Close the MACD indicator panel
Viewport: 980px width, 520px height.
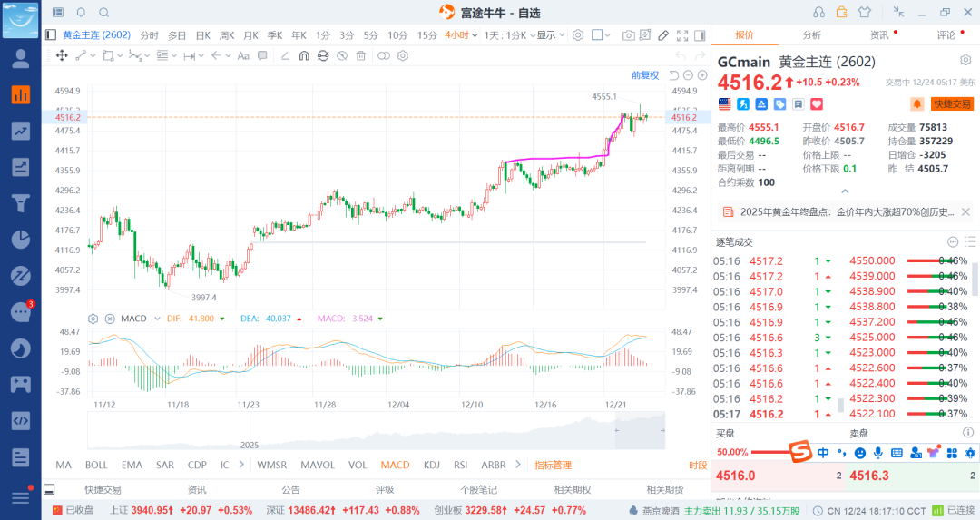tap(110, 319)
